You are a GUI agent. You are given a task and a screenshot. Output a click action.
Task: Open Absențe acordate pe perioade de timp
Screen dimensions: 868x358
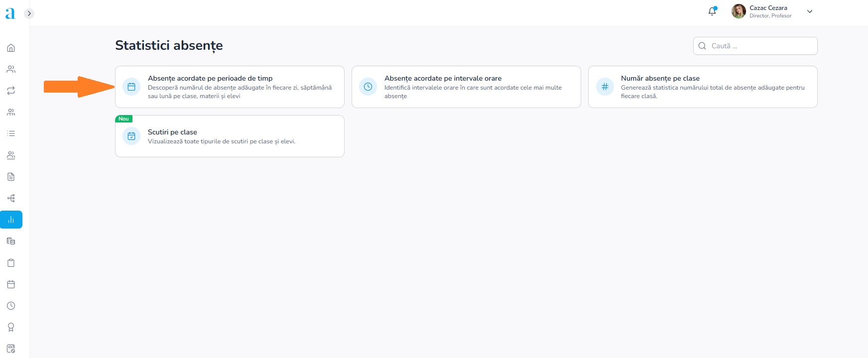[x=230, y=87]
